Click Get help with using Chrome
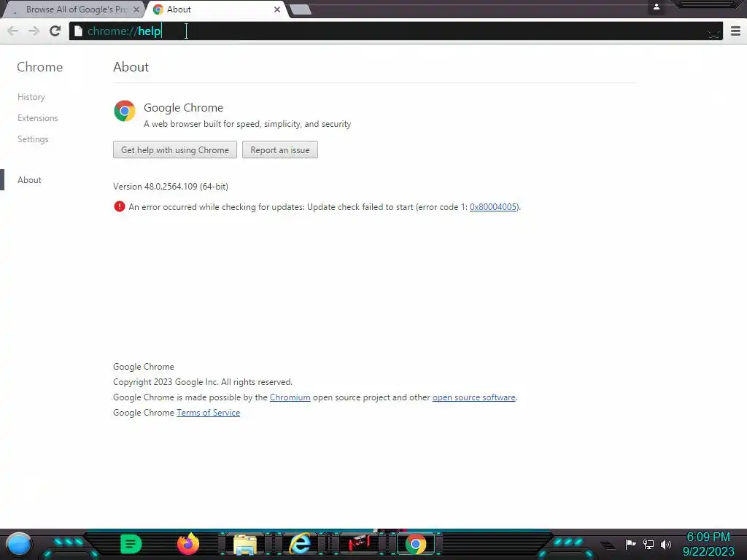This screenshot has height=560, width=747. click(175, 150)
